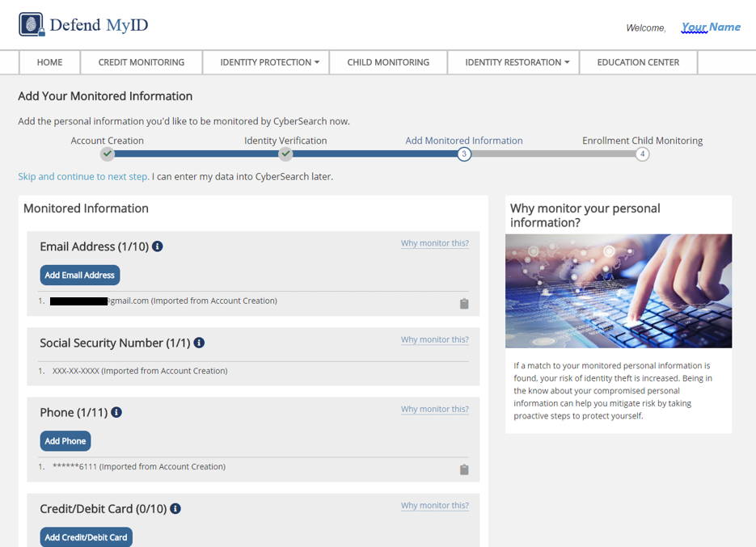Open the Phone info icon

116,413
